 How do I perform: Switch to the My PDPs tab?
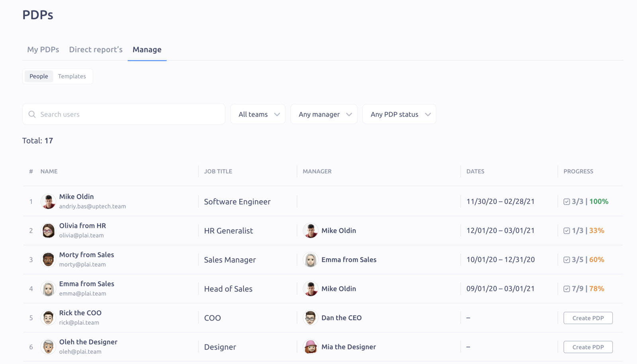pos(43,49)
